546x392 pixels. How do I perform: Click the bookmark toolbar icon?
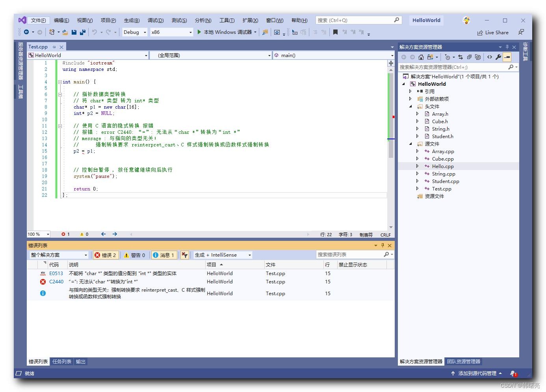pyautogui.click(x=335, y=32)
